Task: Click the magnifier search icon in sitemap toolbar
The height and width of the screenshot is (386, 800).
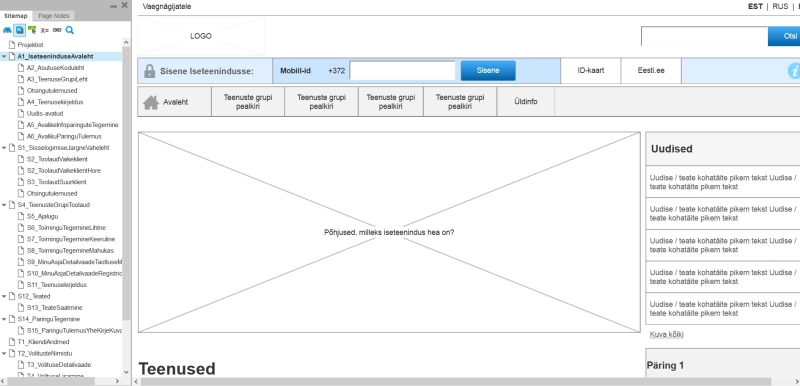Action: click(x=70, y=30)
